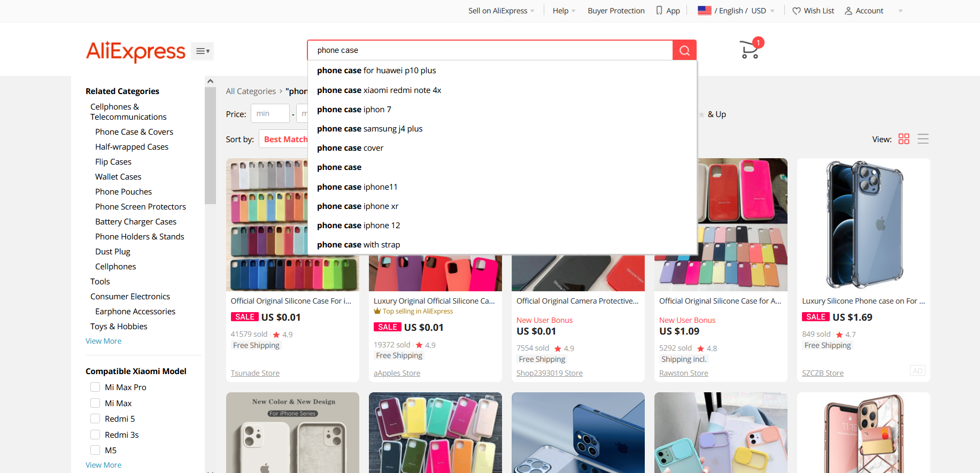
Task: Open Half-wrapped Cases category
Action: coord(132,147)
